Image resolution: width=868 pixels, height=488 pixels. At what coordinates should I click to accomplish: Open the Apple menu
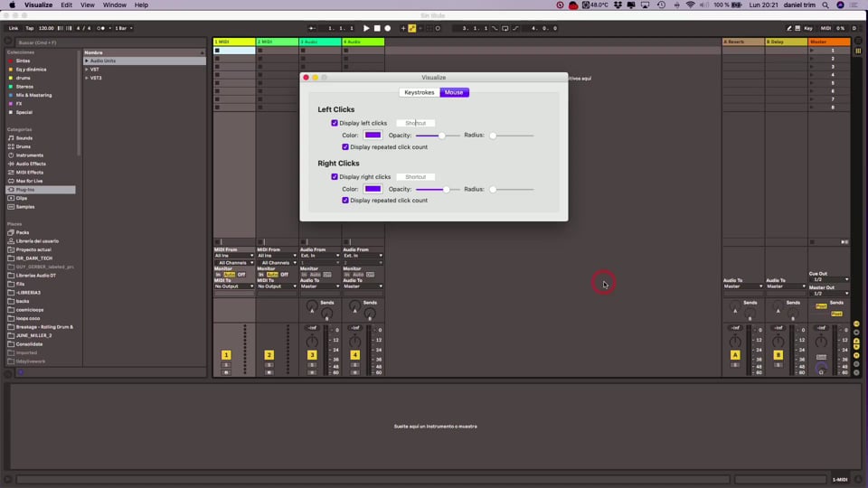pos(12,5)
